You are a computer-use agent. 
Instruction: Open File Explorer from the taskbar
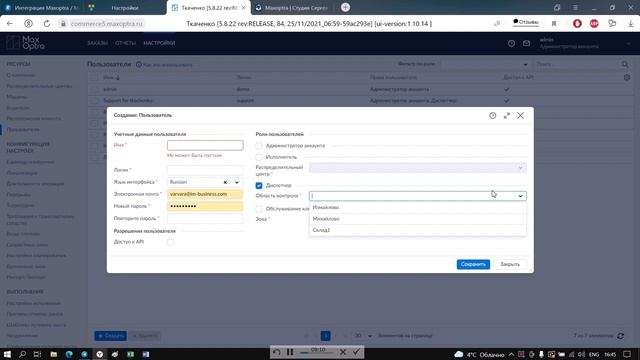53,354
